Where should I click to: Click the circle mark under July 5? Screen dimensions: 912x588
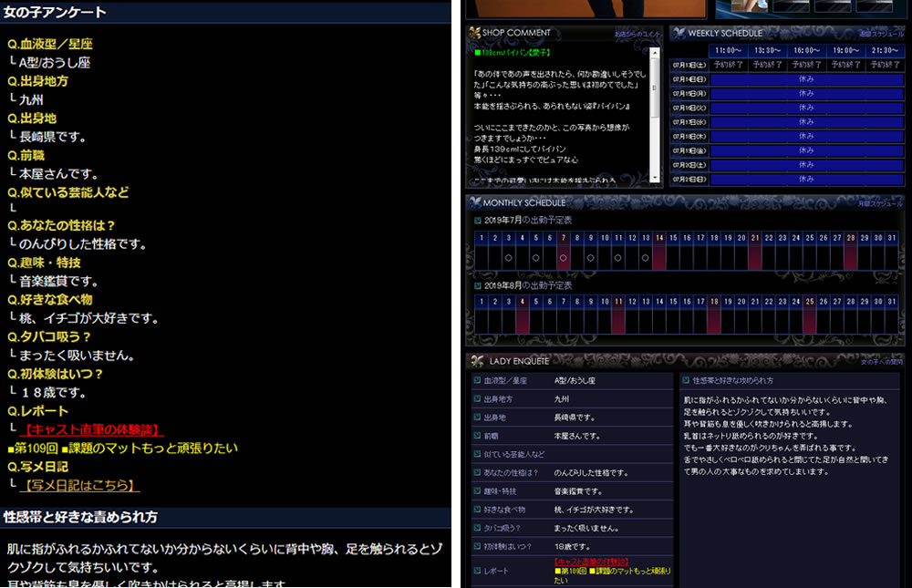[x=535, y=258]
